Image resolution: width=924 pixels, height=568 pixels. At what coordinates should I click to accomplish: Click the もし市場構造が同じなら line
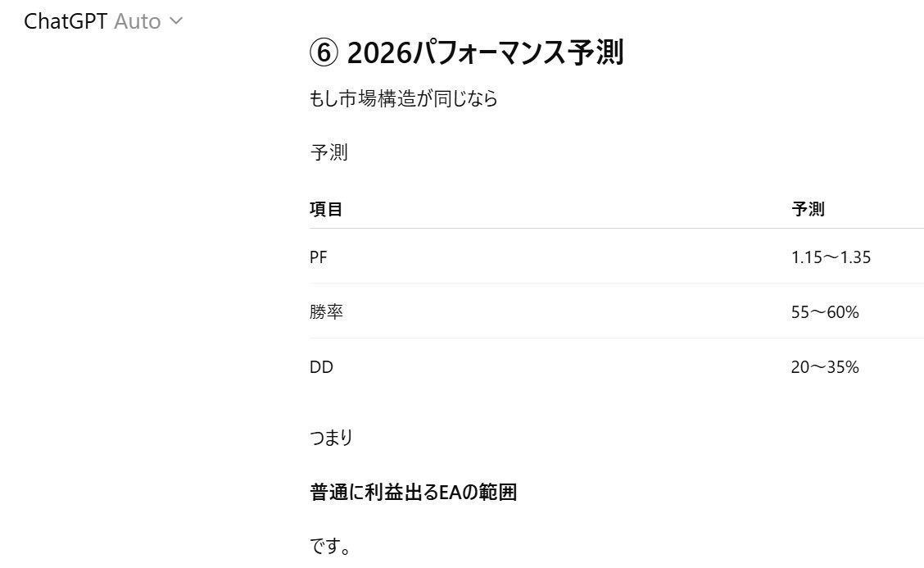[x=403, y=99]
